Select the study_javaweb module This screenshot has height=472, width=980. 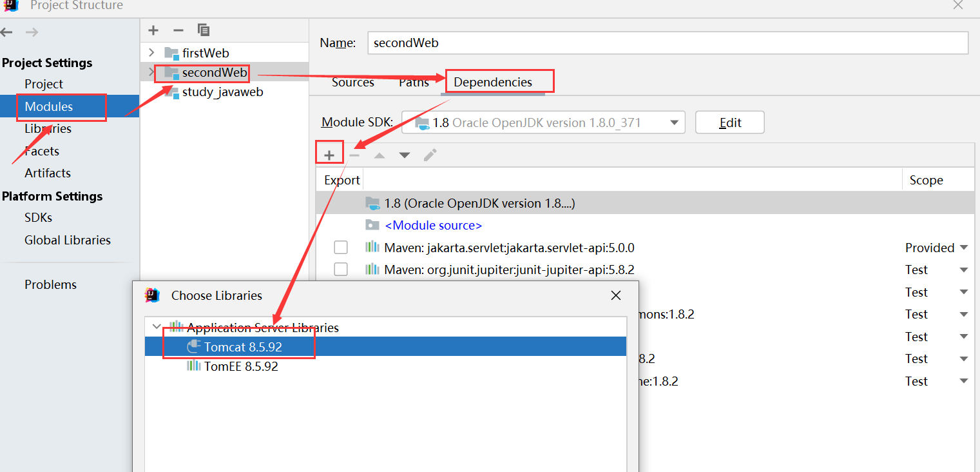click(223, 92)
